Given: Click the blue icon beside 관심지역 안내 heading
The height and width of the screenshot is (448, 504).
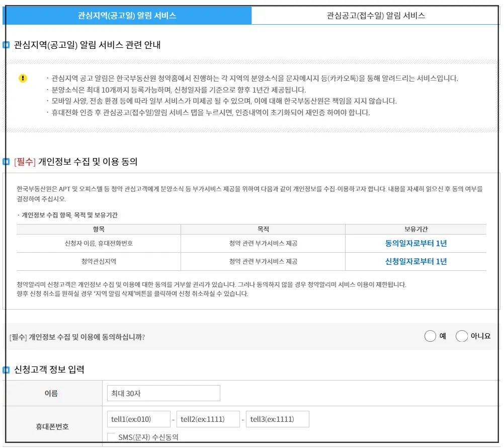Looking at the screenshot, I should [7, 44].
